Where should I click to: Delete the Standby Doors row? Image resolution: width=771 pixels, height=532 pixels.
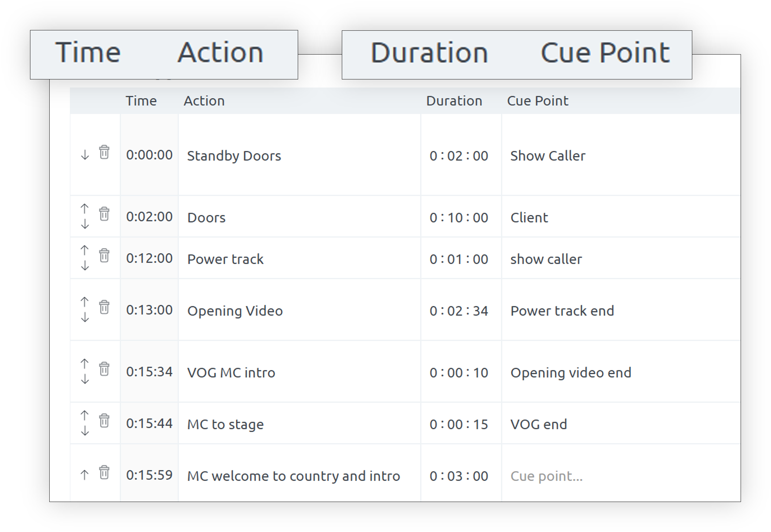coord(104,152)
